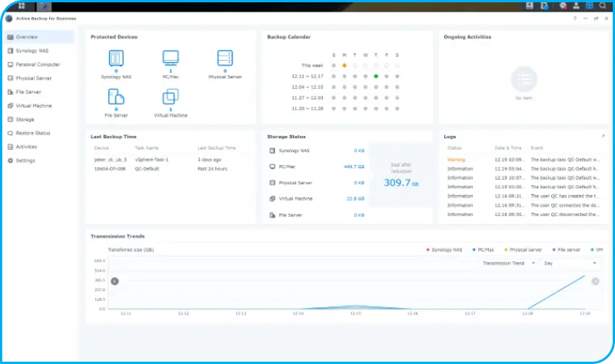Click the Virtual Machine icon in Storage Status
Viewport: 615px width, 364px height.
(x=272, y=199)
